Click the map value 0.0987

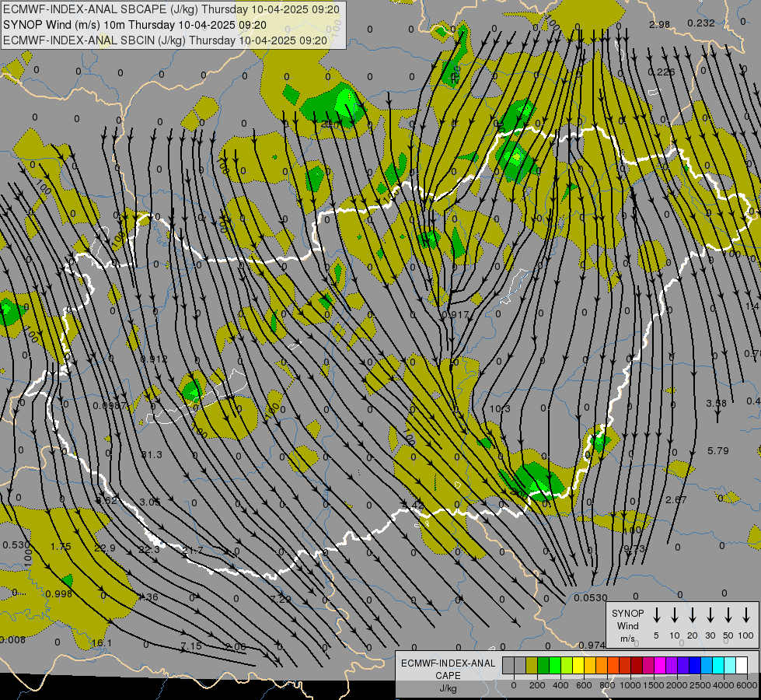click(x=110, y=405)
